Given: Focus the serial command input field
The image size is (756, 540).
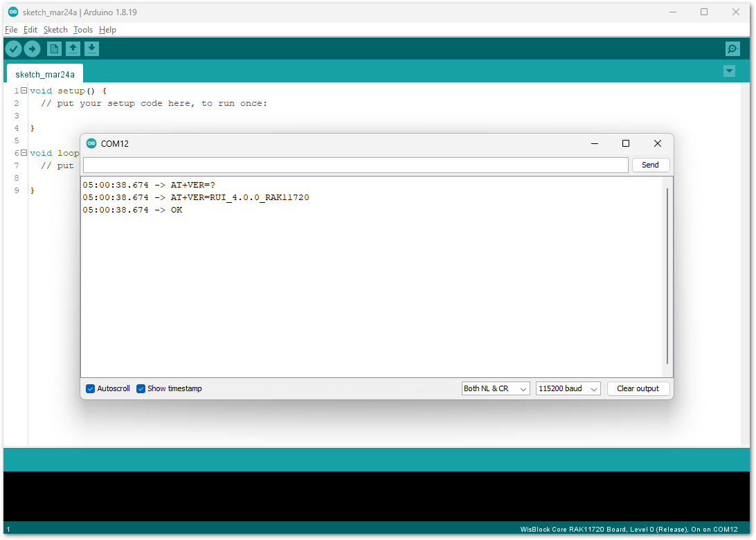Looking at the screenshot, I should 356,165.
